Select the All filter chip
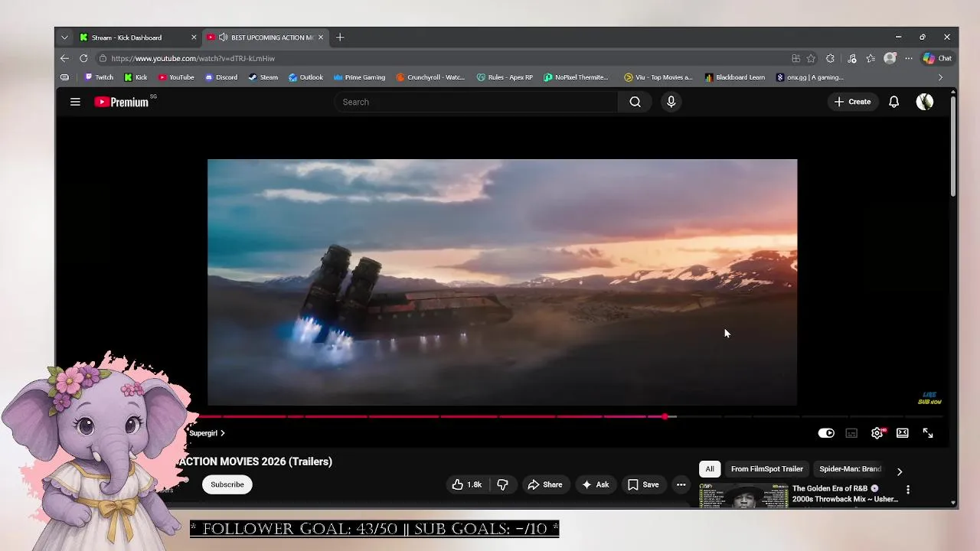 tap(710, 469)
